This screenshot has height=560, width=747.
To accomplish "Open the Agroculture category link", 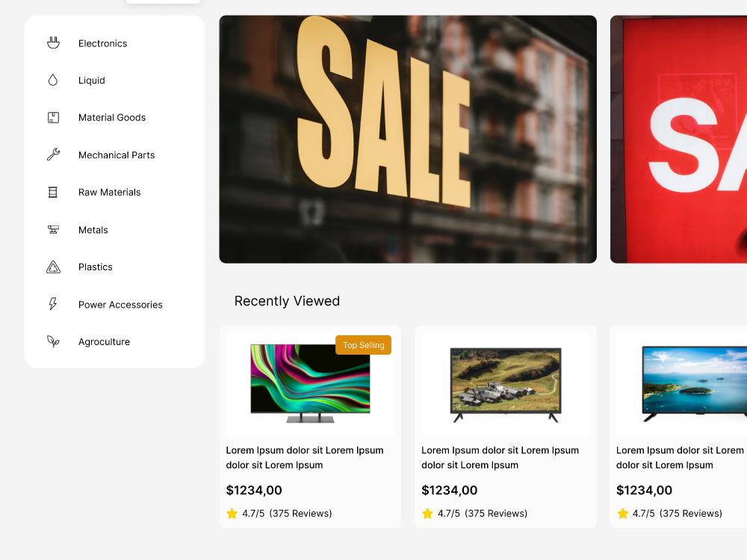I will [x=105, y=342].
